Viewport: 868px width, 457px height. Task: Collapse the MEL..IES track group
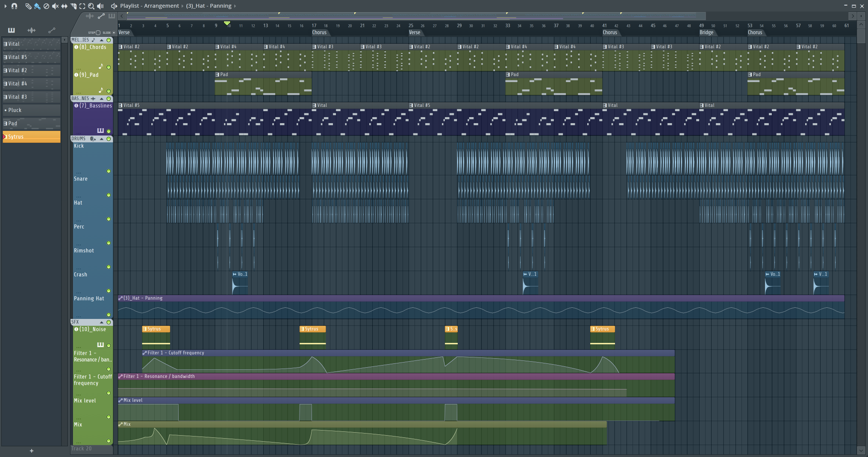coord(102,40)
